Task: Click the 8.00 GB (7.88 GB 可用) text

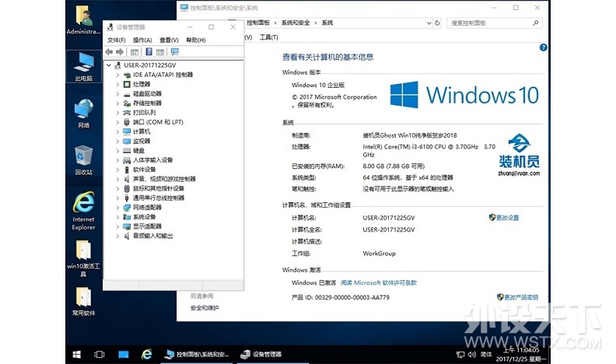Action: click(394, 166)
